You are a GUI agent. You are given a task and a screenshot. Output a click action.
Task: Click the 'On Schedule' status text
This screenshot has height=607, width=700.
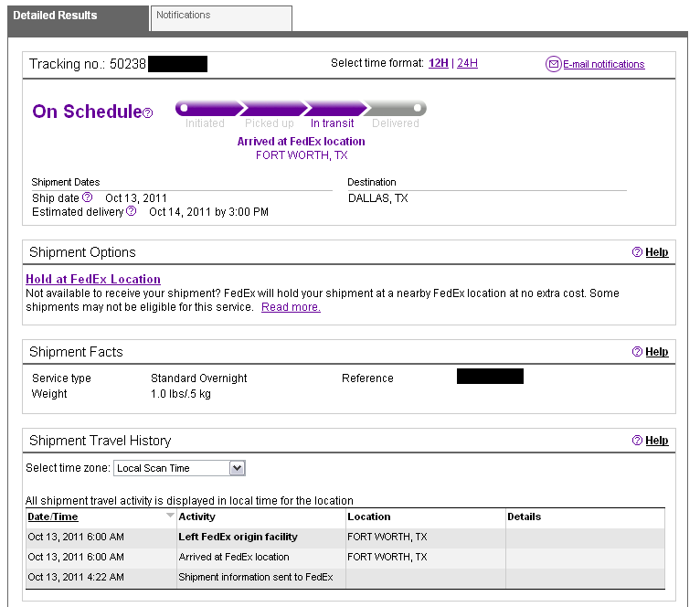point(87,112)
